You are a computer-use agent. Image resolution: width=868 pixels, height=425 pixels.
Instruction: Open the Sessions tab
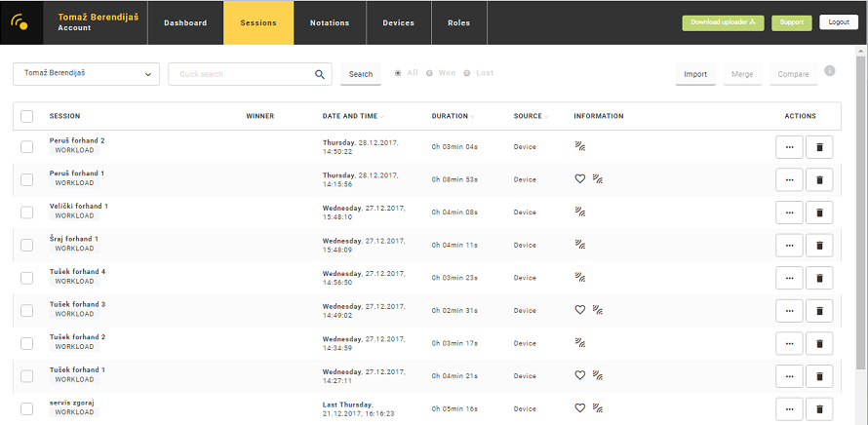[258, 22]
